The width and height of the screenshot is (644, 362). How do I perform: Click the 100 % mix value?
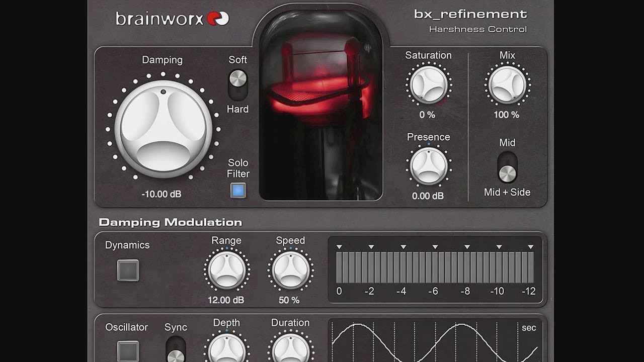pyautogui.click(x=506, y=115)
